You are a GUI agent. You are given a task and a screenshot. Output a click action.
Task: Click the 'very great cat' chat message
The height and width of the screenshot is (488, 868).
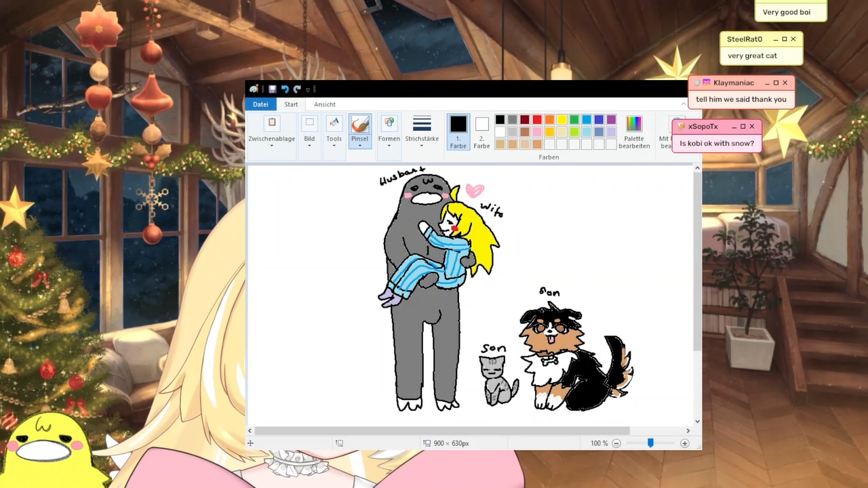[752, 56]
